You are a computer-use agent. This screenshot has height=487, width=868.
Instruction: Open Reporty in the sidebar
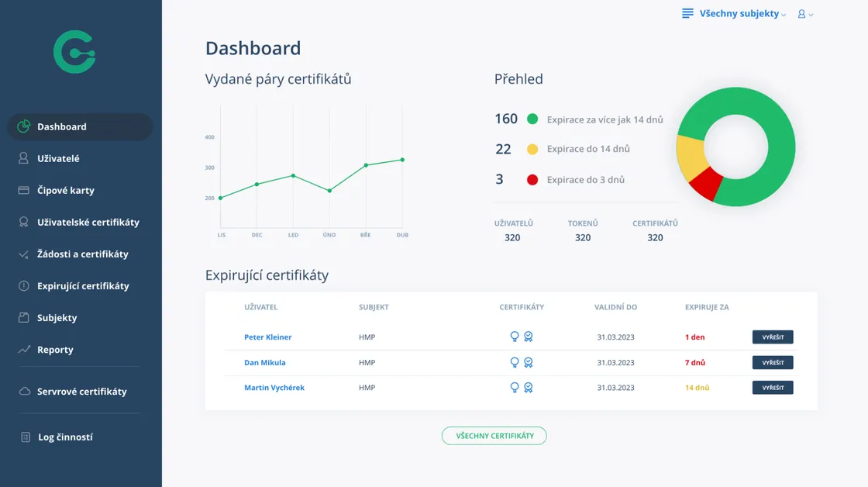(x=55, y=350)
